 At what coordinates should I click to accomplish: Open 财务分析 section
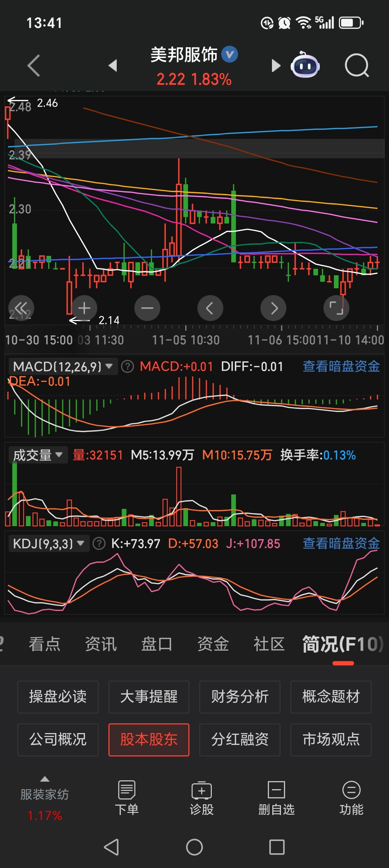240,697
